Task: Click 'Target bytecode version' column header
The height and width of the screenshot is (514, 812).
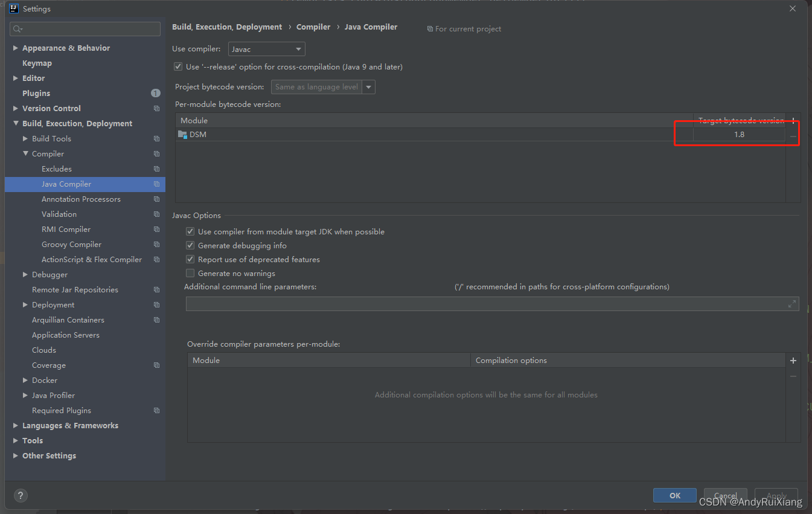Action: (x=741, y=121)
